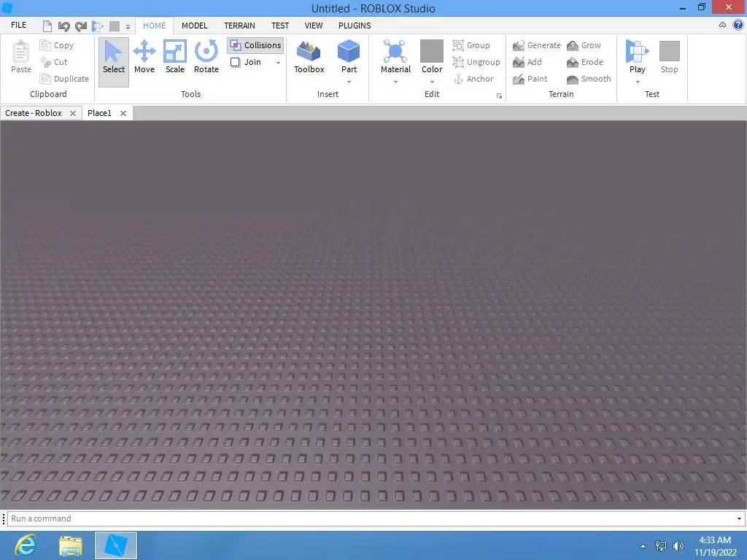The height and width of the screenshot is (560, 747).
Task: Click the Copy button
Action: click(57, 45)
